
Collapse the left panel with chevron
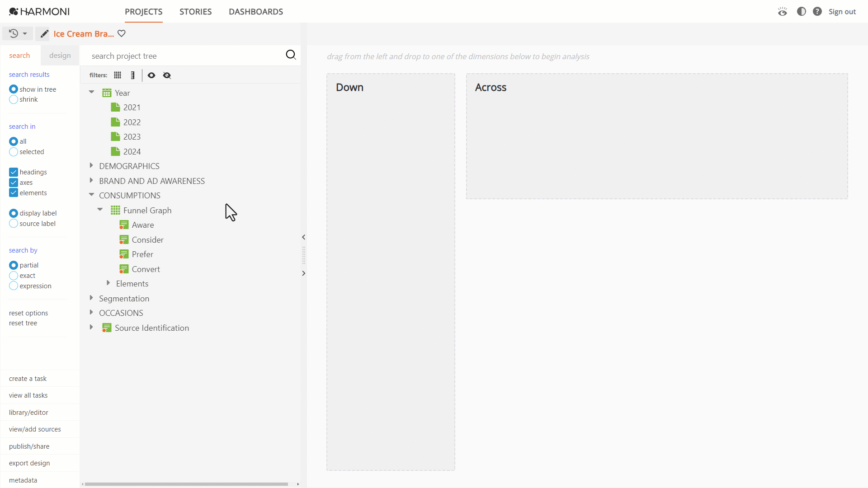click(x=303, y=237)
